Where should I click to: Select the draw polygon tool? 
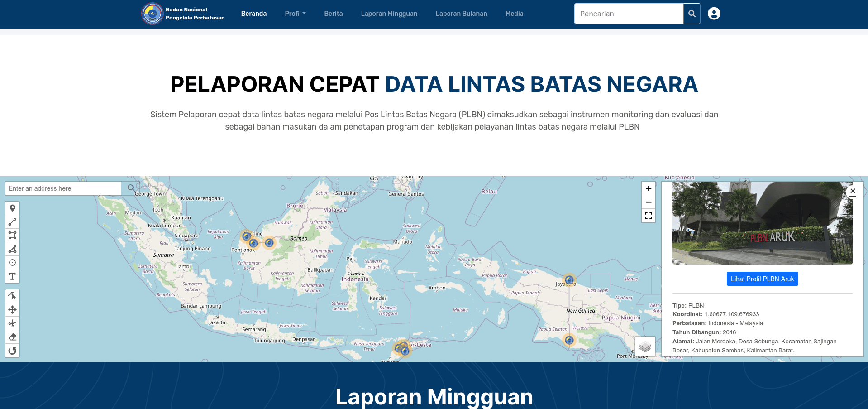pos(13,249)
